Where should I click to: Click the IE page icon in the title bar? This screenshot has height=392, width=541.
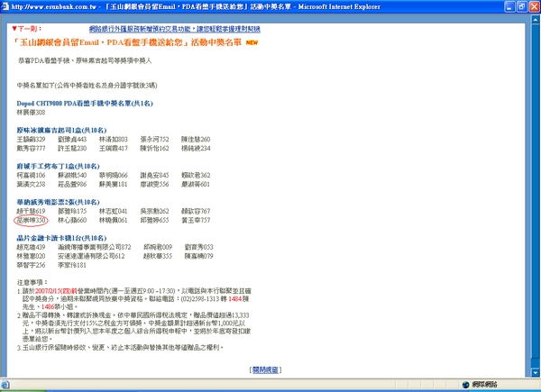click(x=5, y=6)
